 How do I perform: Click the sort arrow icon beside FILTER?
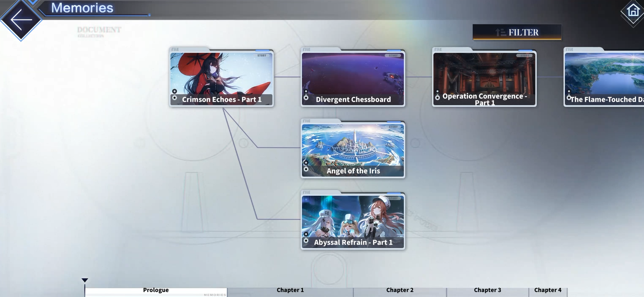pyautogui.click(x=501, y=32)
